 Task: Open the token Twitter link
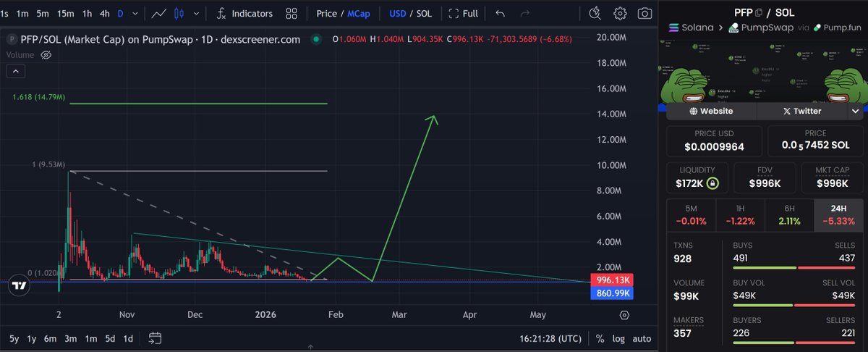click(x=802, y=111)
